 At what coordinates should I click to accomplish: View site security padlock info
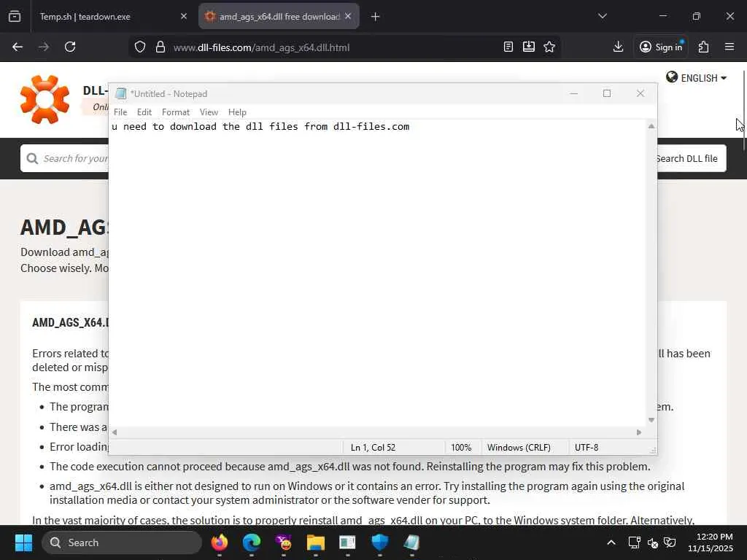point(160,47)
